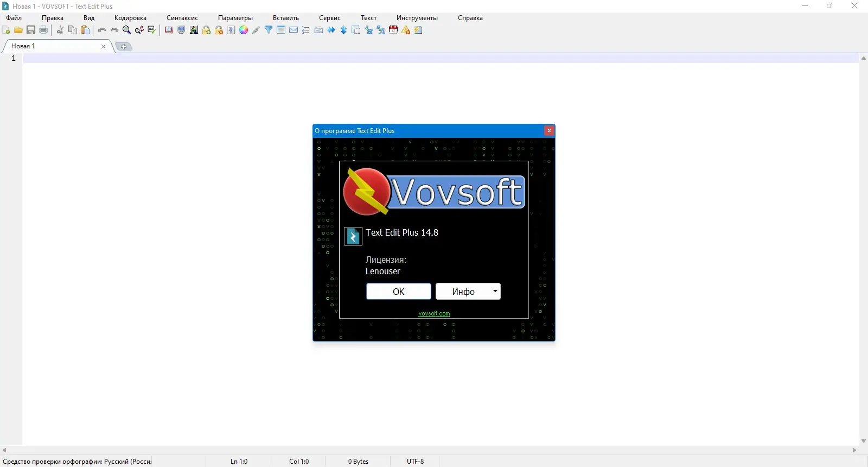This screenshot has width=868, height=467.
Task: Click the New file toolbar icon
Action: click(6, 30)
